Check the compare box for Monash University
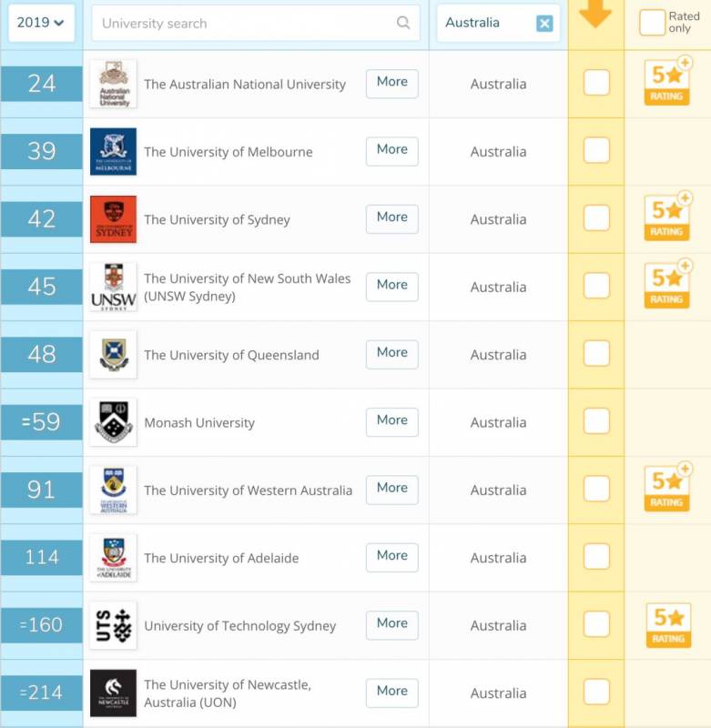The height and width of the screenshot is (728, 711). coord(596,421)
